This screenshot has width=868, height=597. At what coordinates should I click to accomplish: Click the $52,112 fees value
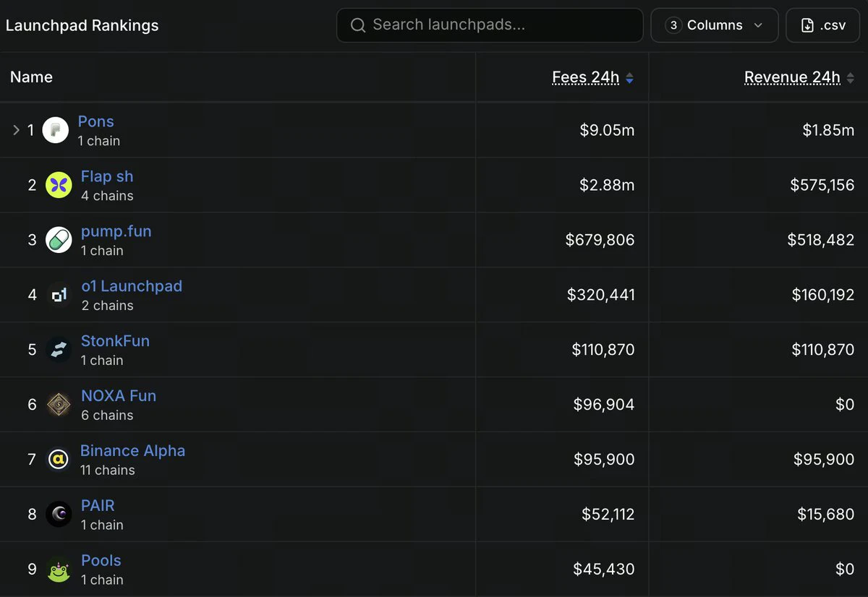tap(608, 515)
